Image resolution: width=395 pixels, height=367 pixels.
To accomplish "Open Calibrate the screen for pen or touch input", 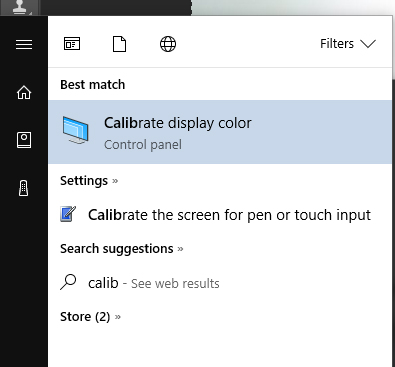I will tap(220, 215).
